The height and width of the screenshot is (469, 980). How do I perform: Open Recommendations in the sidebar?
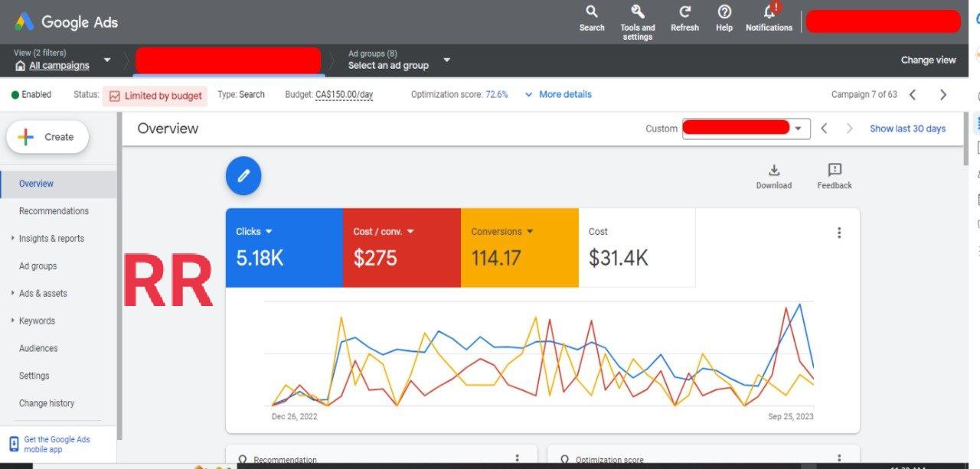click(54, 211)
